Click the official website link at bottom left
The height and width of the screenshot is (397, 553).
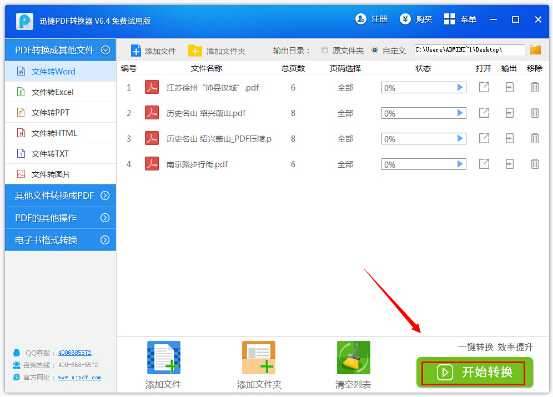point(79,378)
